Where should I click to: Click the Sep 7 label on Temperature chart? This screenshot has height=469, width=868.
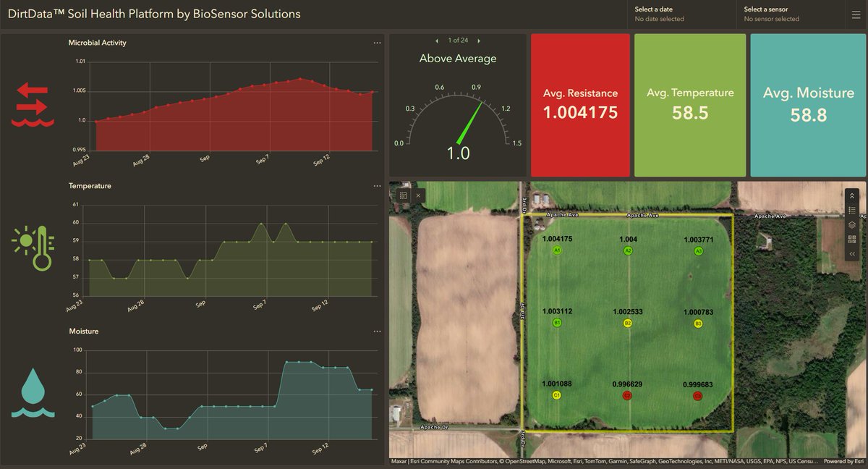click(261, 304)
